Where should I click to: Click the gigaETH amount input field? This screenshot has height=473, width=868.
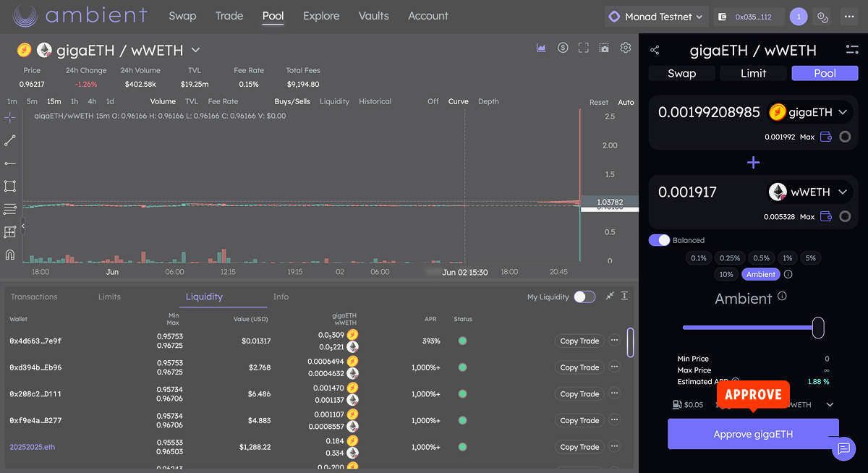pos(709,112)
